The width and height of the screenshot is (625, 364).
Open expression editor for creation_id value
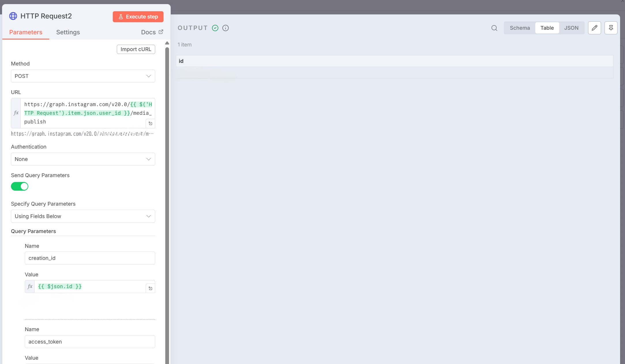click(x=150, y=288)
